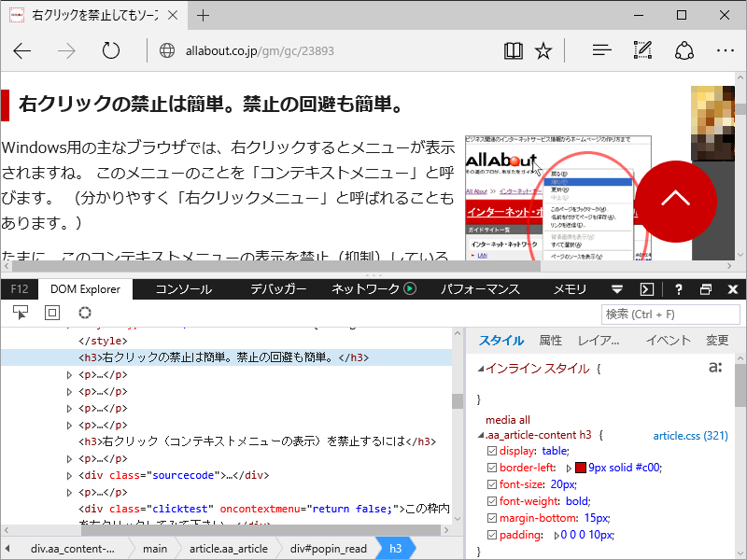Screen dimensions: 747x560
Task: Open the More actions ellipsis menu
Action: pos(726,50)
